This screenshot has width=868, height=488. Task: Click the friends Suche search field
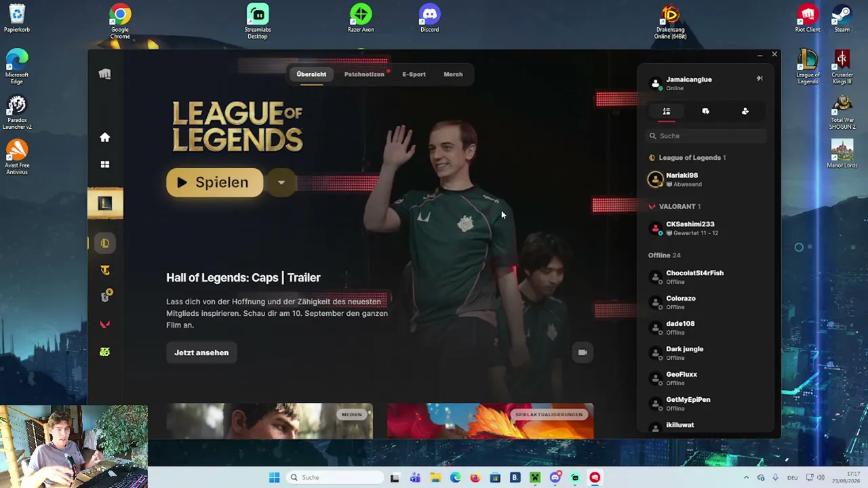click(x=705, y=136)
